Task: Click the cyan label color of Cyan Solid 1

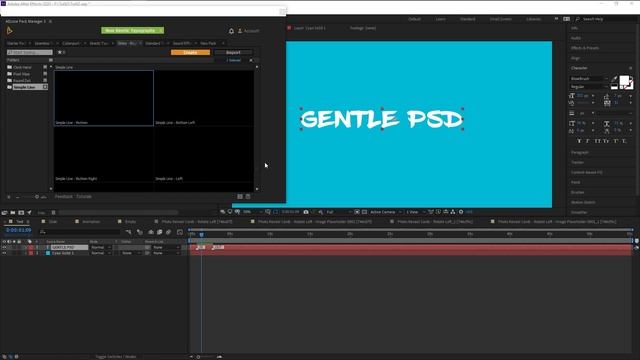Action: click(x=48, y=253)
